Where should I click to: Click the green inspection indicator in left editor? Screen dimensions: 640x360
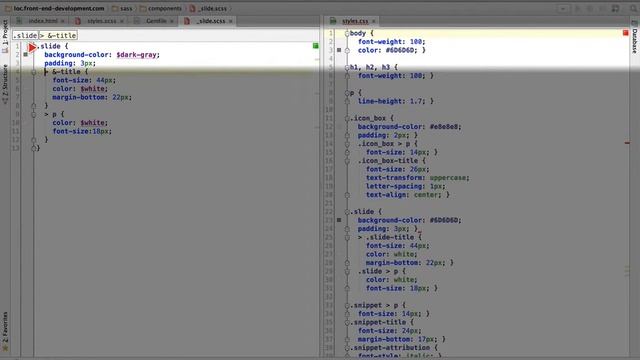point(316,46)
